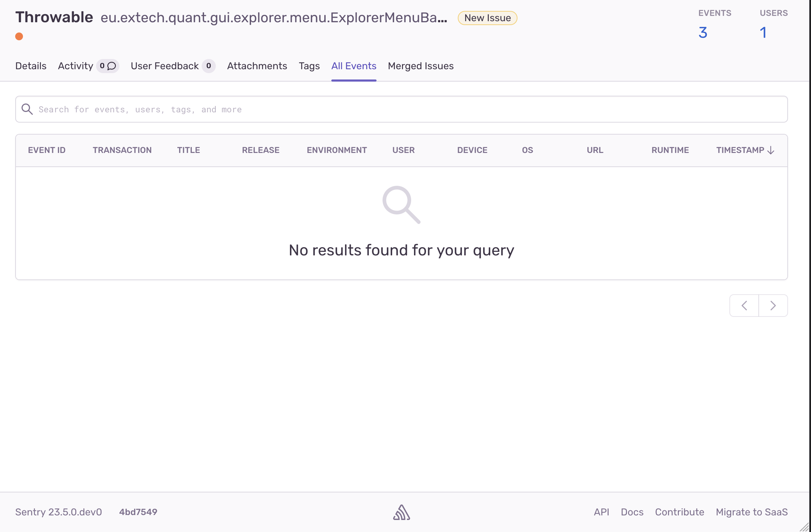811x532 pixels.
Task: Click the Migrate to SaaS link
Action: click(751, 512)
